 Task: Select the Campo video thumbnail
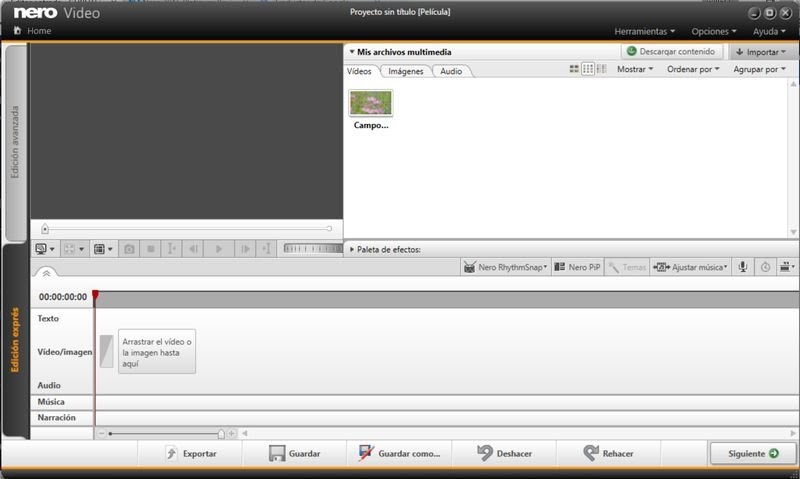pos(371,103)
